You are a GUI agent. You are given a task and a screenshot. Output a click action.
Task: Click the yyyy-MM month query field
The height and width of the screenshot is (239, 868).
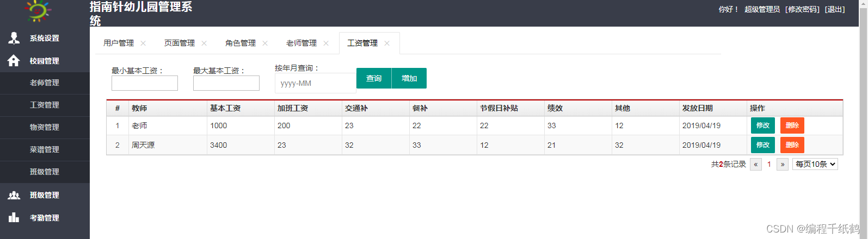(x=316, y=83)
